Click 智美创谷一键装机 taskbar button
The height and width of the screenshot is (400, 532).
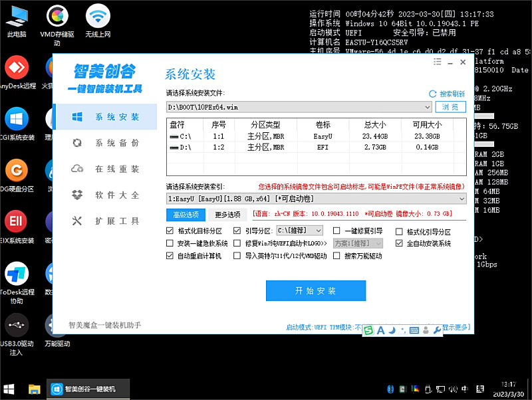(x=88, y=389)
